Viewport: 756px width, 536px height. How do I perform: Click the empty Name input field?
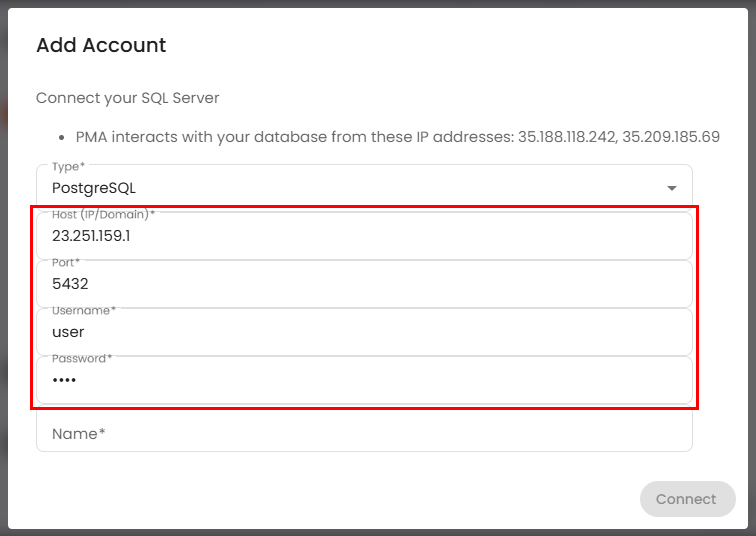tap(364, 434)
